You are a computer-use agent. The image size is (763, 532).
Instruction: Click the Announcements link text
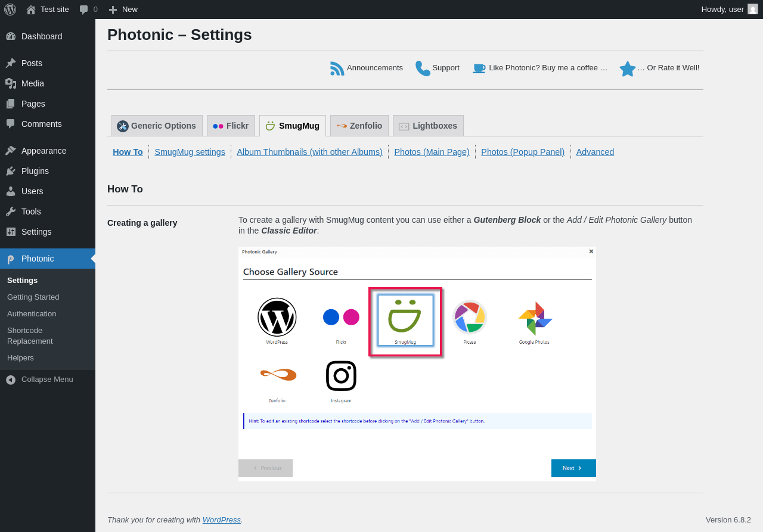coord(375,68)
